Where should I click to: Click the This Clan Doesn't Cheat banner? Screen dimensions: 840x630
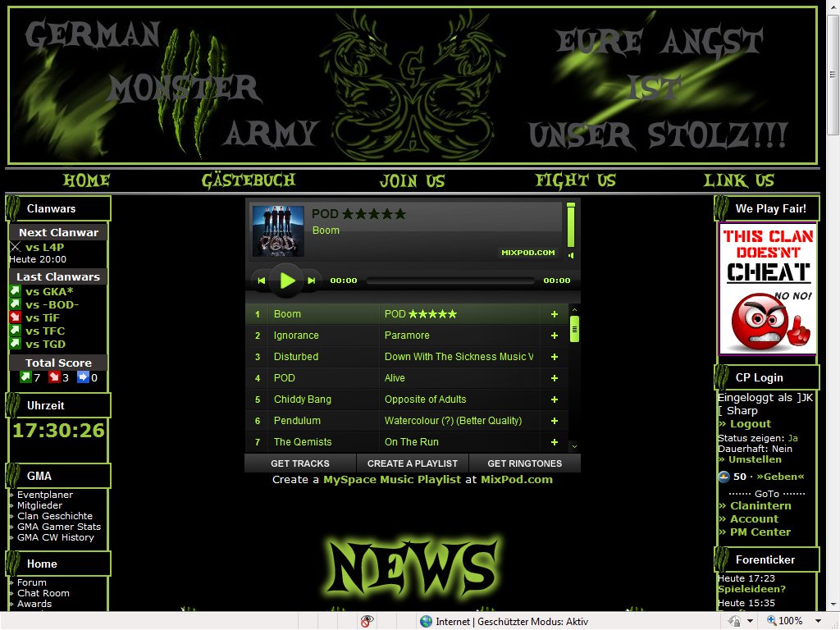click(x=767, y=289)
